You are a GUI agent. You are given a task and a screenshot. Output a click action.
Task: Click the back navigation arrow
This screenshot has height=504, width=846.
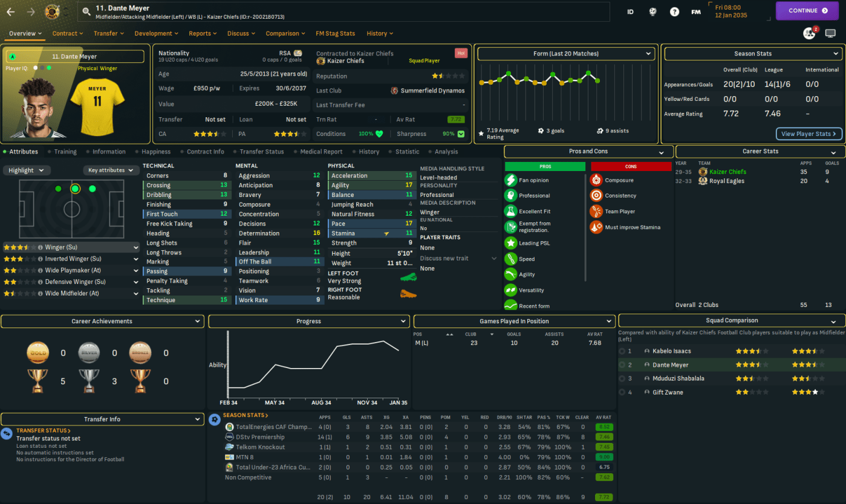coord(10,11)
